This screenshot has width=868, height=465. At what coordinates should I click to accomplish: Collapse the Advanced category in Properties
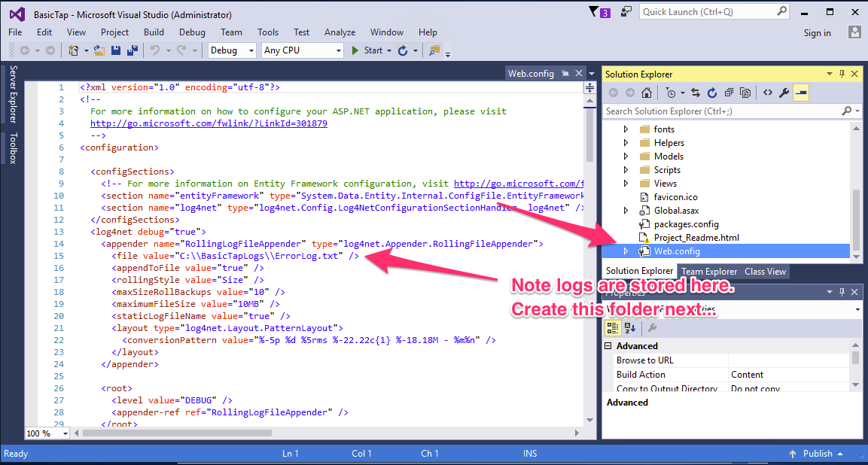pos(609,346)
